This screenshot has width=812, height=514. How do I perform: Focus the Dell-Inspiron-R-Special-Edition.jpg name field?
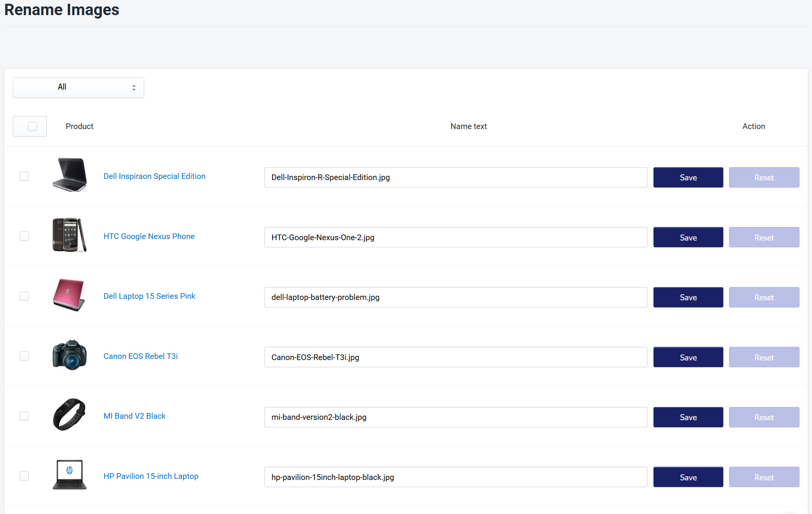click(x=456, y=177)
